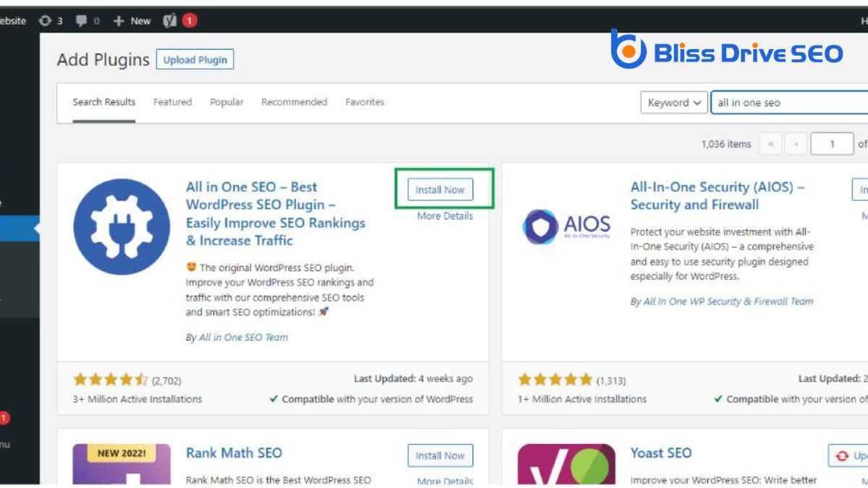Click the Add Plugins page heading
The image size is (868, 488).
(103, 59)
